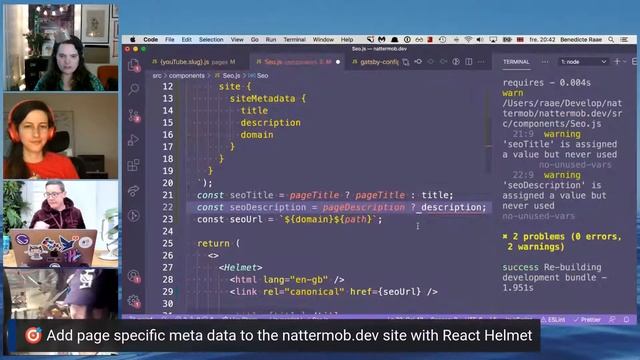Select the TERMINAL panel tab

516,62
